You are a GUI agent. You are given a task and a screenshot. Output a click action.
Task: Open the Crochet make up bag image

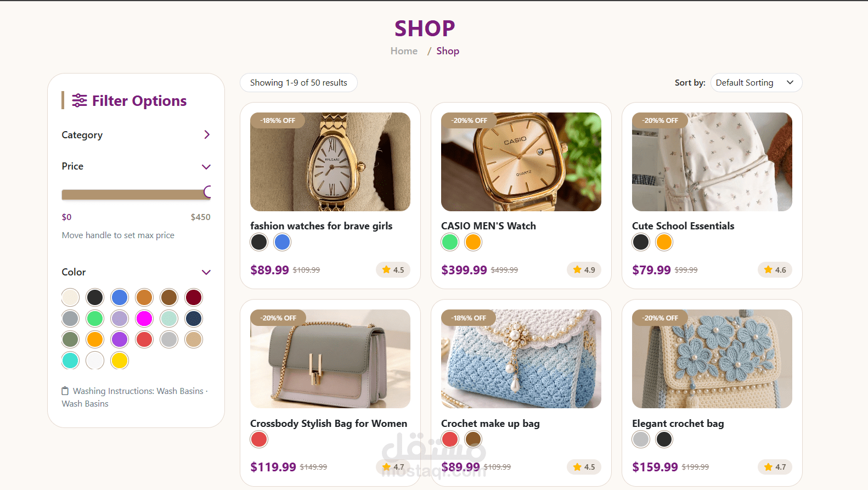click(521, 359)
